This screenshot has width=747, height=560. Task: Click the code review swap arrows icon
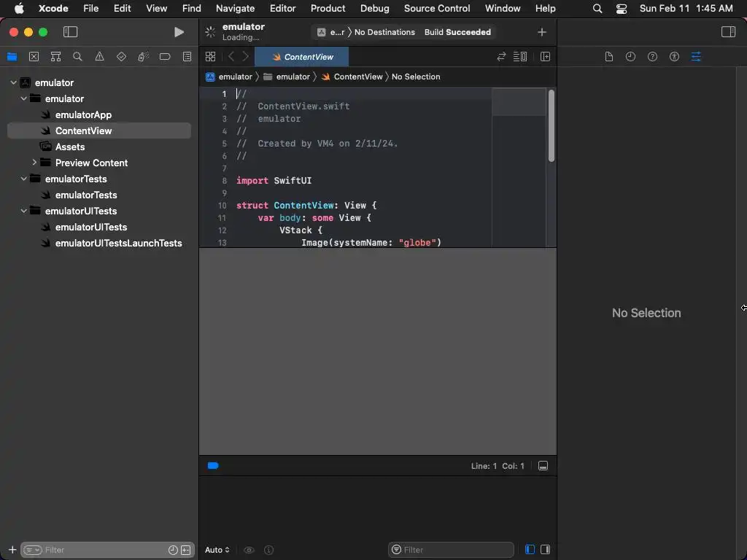tap(500, 57)
